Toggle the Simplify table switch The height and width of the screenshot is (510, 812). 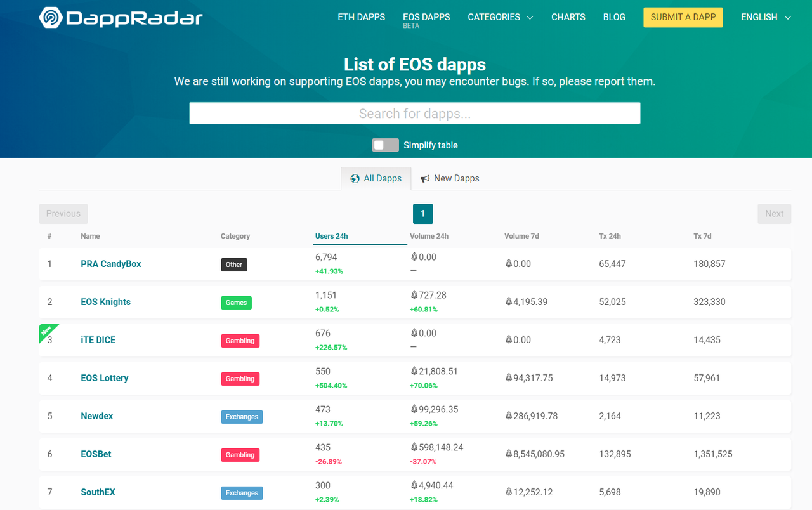(386, 145)
